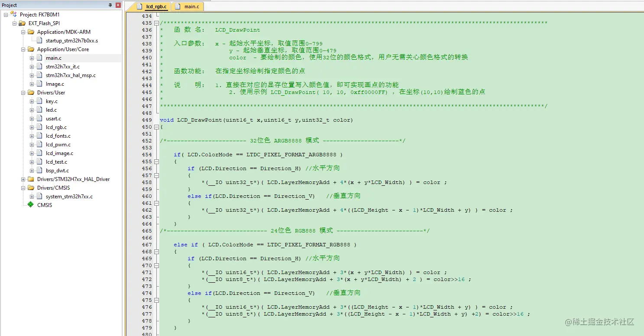Close the Project panel with red X
Viewport: 644px width, 336px height.
[118, 5]
